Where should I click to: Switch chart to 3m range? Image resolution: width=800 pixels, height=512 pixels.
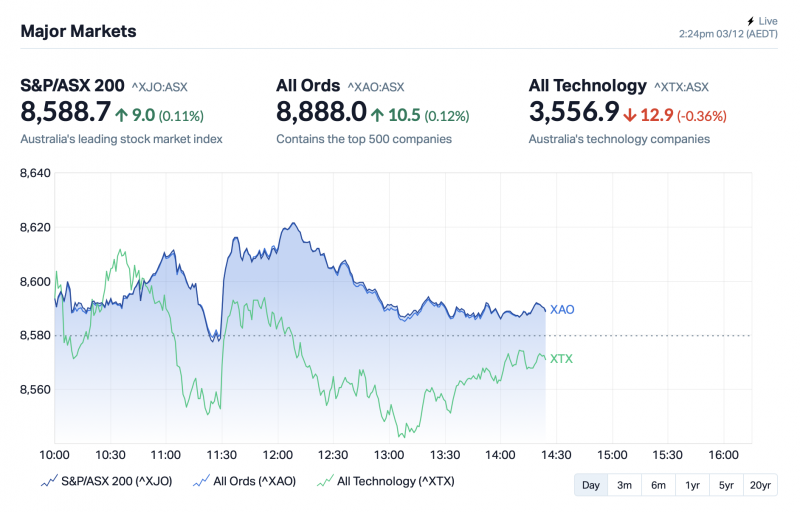coord(624,485)
